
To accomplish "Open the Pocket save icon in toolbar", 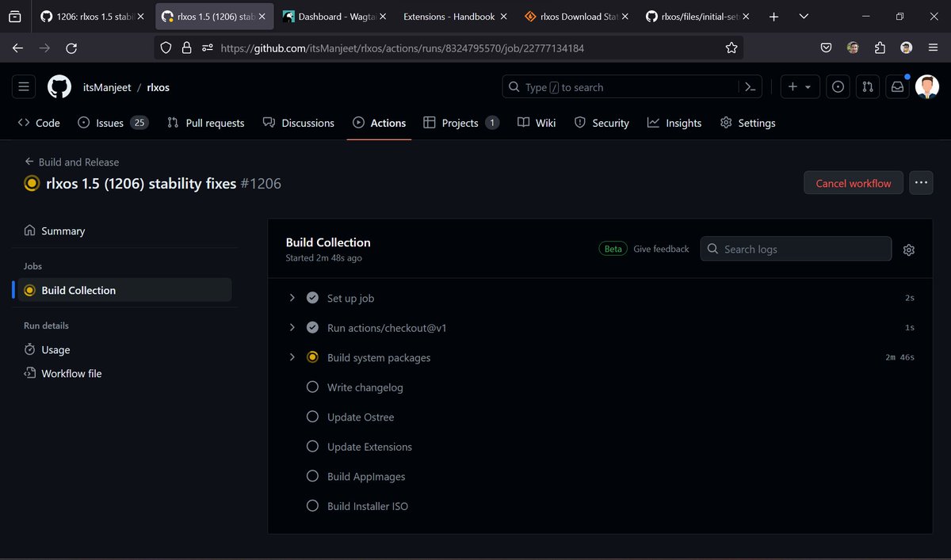I will tap(826, 48).
